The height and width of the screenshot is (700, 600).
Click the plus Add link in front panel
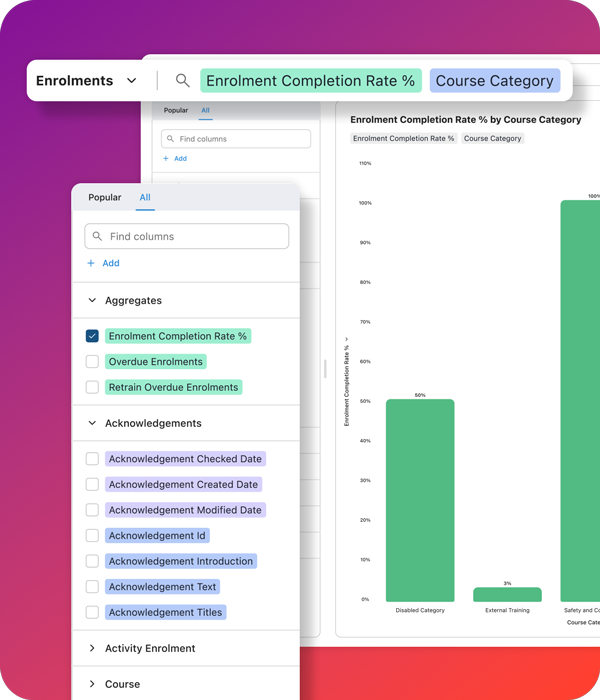[103, 263]
